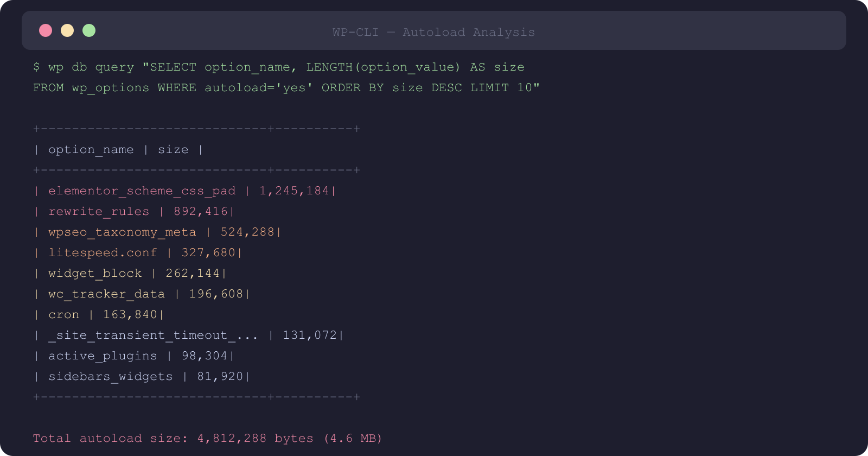
Task: Click the total autoload size summary line
Action: [x=207, y=438]
